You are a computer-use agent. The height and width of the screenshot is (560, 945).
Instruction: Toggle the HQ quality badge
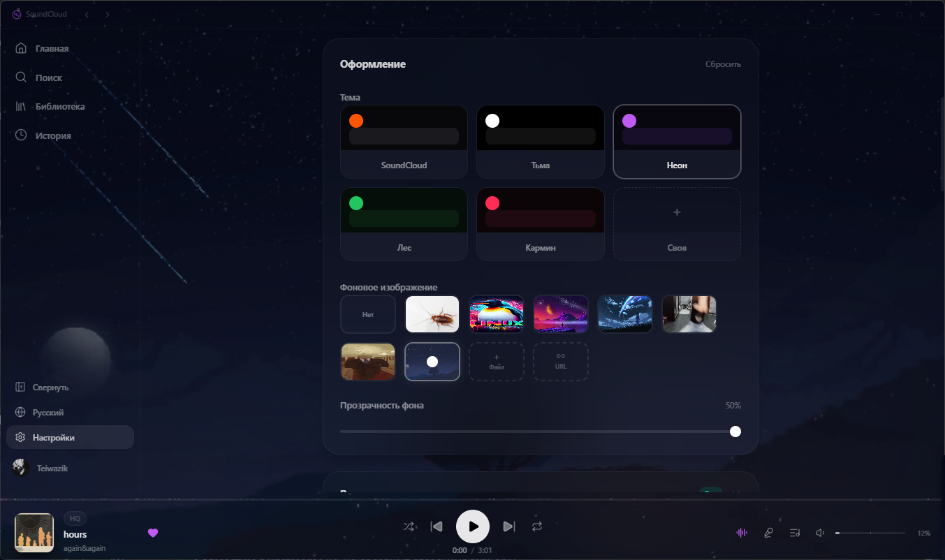(75, 518)
